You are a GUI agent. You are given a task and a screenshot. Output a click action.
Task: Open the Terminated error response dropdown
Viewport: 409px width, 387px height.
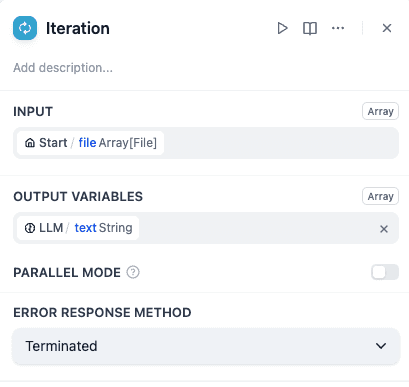click(x=206, y=346)
